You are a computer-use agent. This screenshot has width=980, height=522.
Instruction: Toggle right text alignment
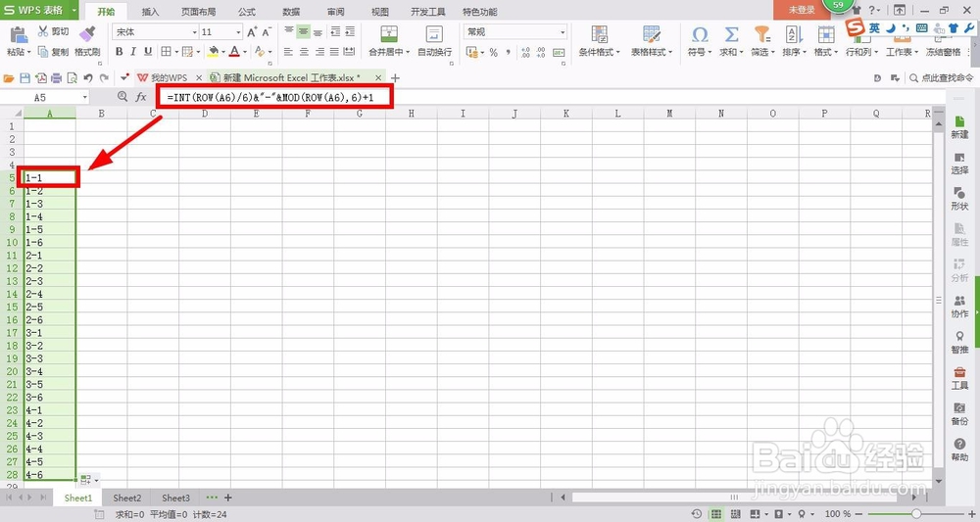318,52
